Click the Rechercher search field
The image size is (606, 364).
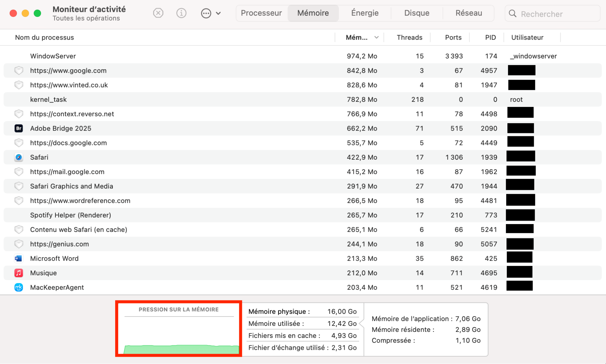[x=556, y=14]
